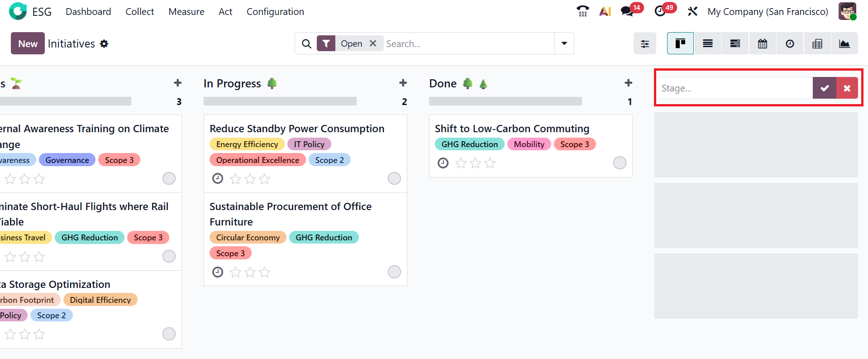
Task: Open the AI assistant icon
Action: pyautogui.click(x=605, y=11)
